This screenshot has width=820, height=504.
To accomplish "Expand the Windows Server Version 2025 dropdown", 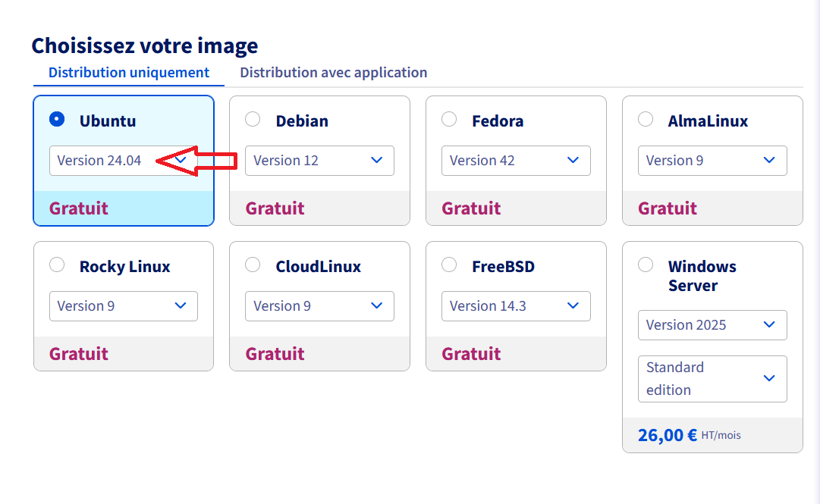I will (712, 325).
